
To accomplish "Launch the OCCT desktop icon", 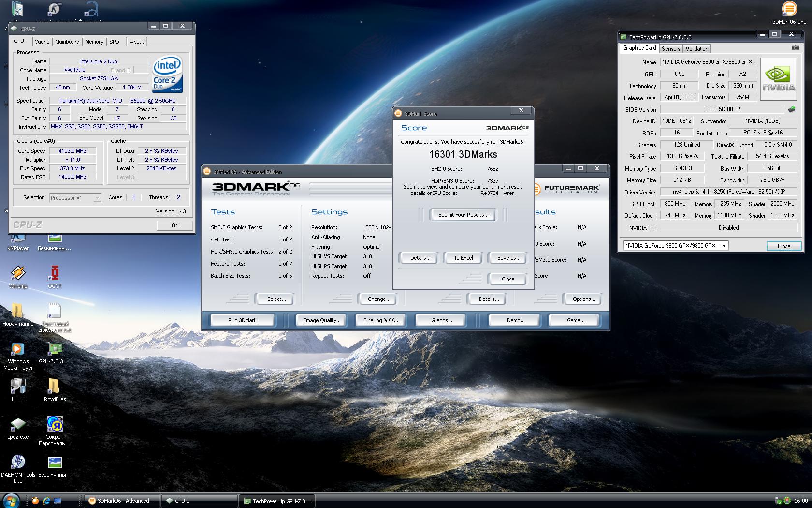I will (x=55, y=277).
